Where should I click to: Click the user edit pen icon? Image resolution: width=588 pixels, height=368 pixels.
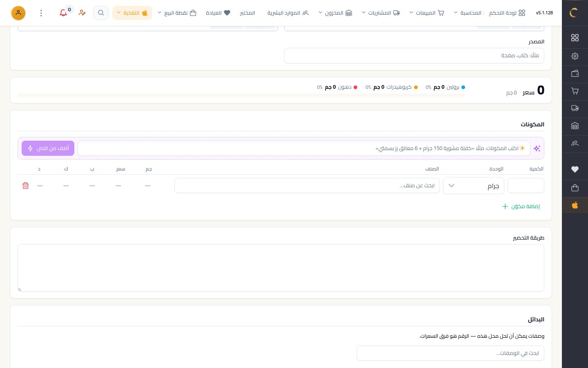tap(82, 13)
